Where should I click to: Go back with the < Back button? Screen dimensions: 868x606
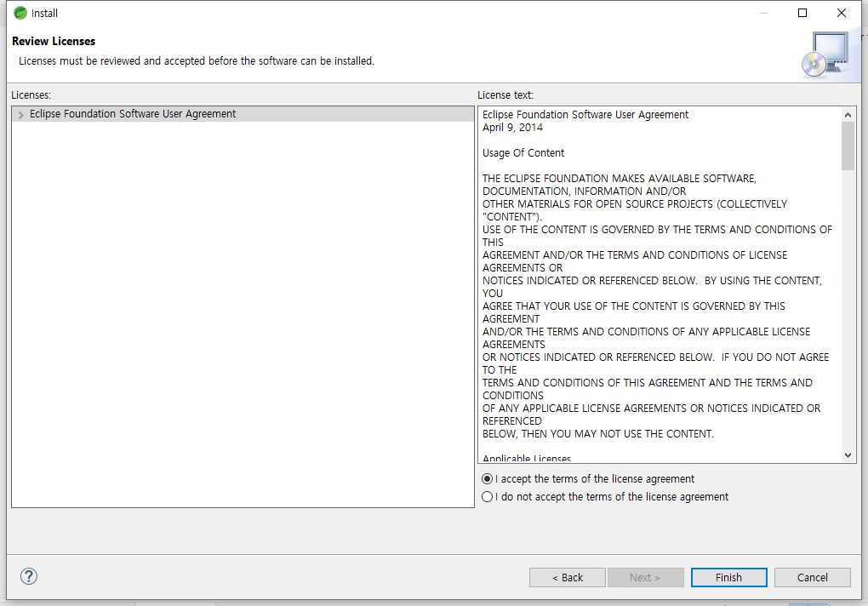[x=568, y=577]
